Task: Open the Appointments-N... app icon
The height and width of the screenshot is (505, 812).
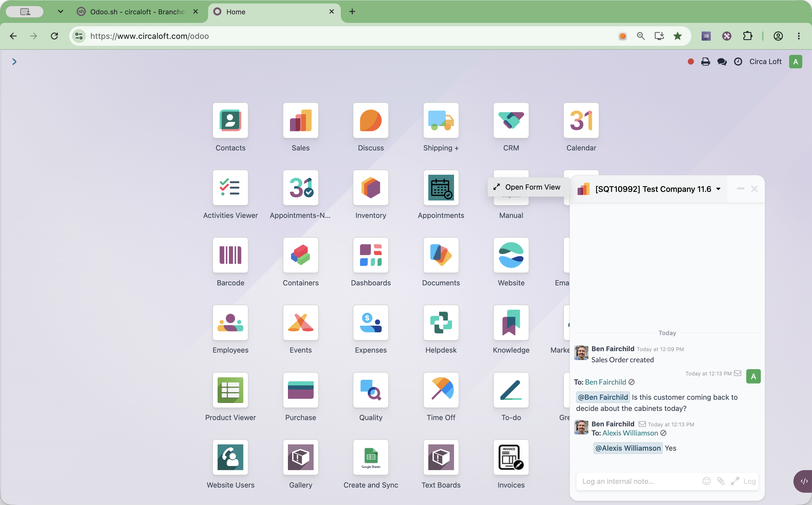Action: pos(300,188)
